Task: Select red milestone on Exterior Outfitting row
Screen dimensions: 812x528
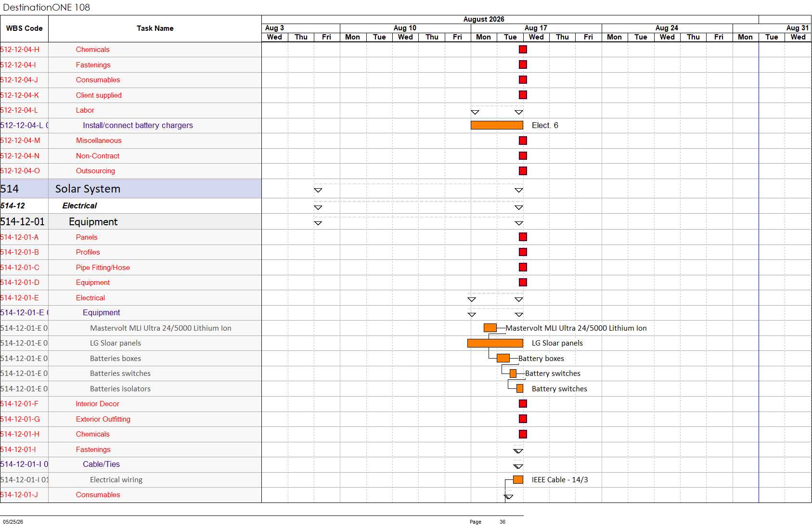Action: click(523, 419)
